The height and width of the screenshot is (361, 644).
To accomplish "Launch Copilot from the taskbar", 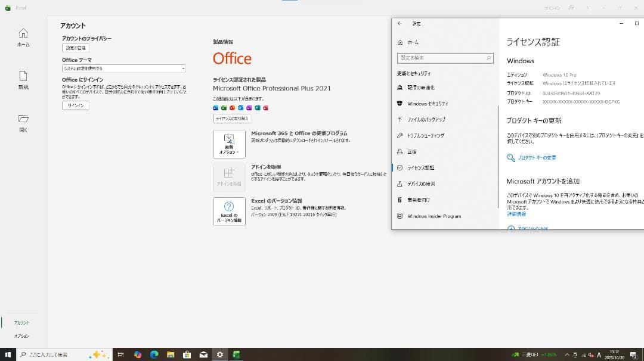I will (138, 353).
